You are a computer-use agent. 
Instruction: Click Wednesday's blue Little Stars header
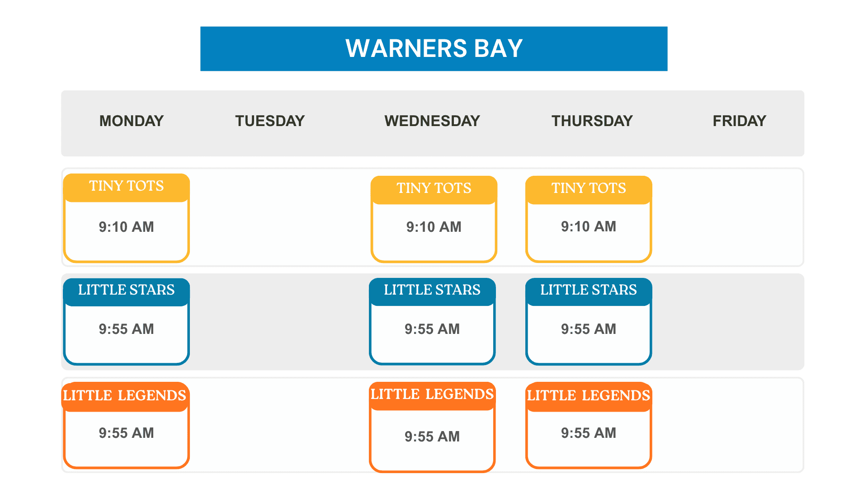pyautogui.click(x=432, y=291)
